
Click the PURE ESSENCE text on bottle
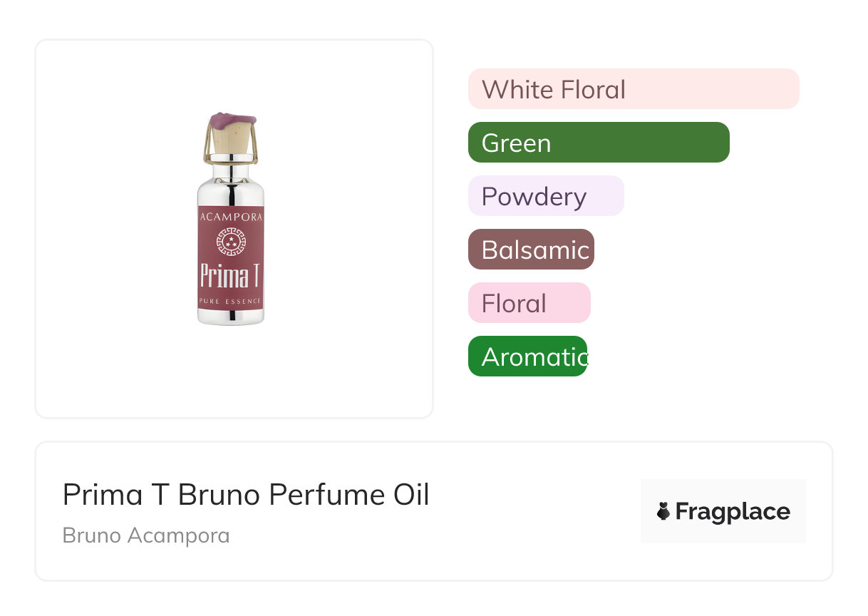[x=230, y=302]
